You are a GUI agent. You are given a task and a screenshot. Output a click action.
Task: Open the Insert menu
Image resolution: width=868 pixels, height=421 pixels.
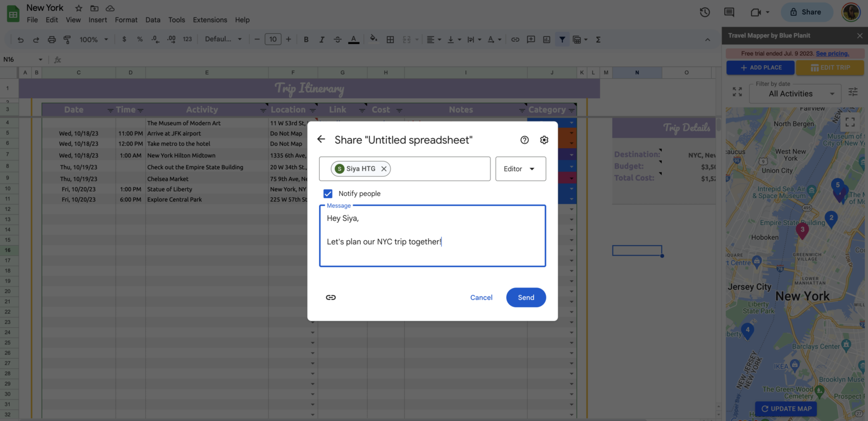pos(98,20)
